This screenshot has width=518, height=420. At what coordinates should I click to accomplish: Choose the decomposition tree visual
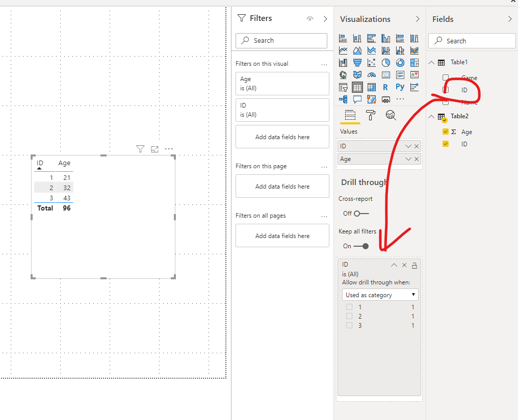pos(343,99)
